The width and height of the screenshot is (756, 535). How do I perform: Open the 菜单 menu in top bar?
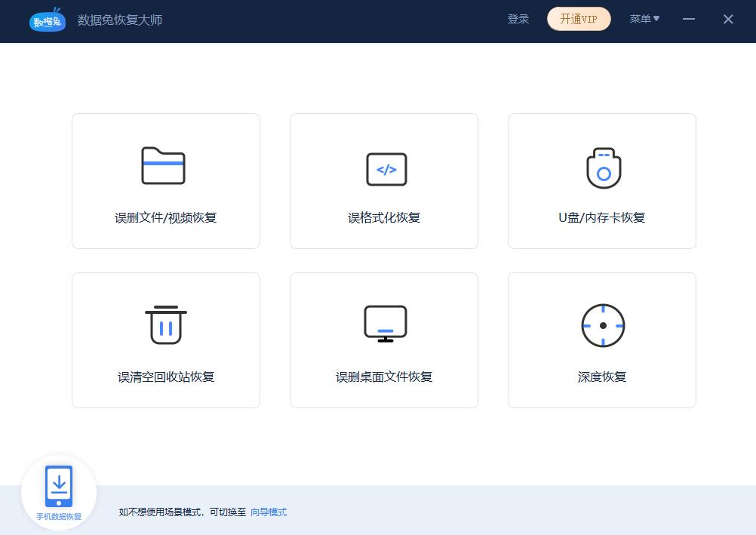point(644,19)
